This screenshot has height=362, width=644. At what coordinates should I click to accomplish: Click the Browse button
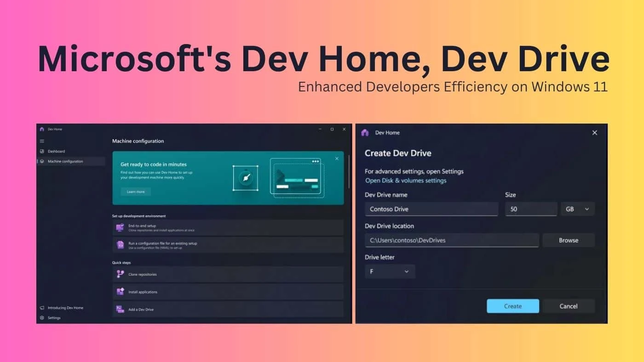[569, 240]
